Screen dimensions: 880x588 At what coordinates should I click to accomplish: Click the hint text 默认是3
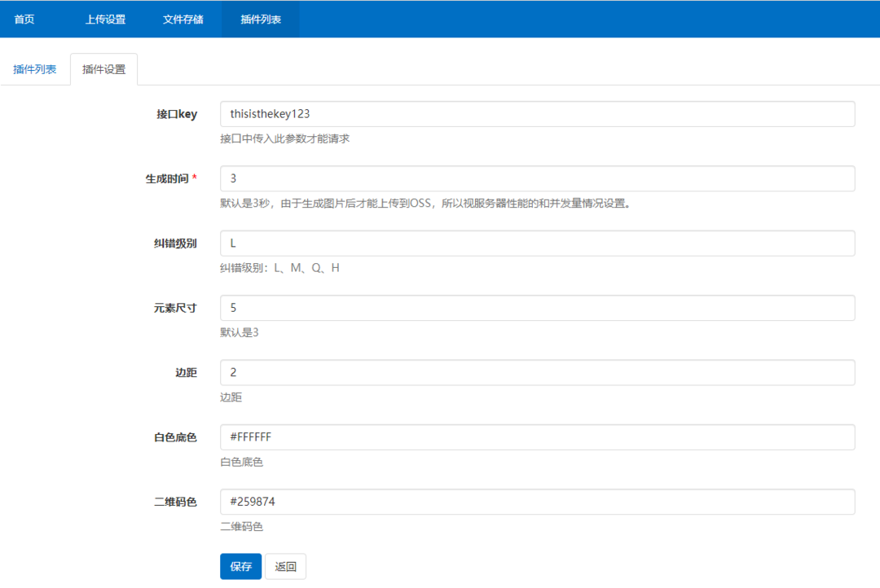(x=239, y=332)
